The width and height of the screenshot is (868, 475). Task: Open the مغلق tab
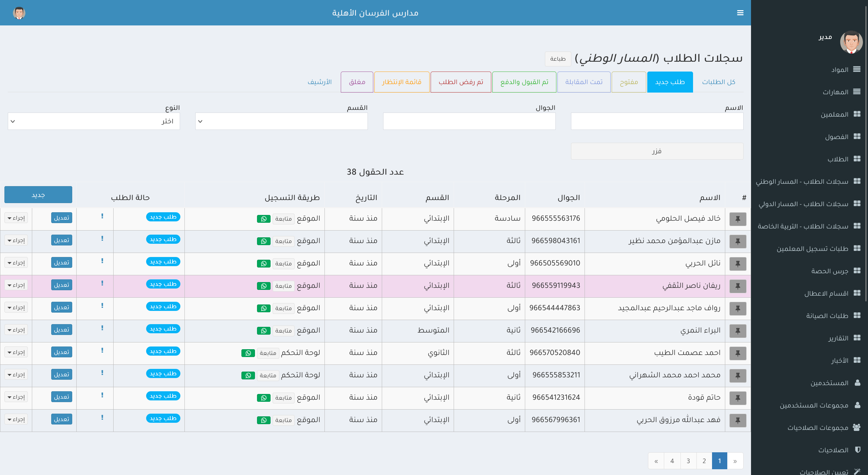357,82
